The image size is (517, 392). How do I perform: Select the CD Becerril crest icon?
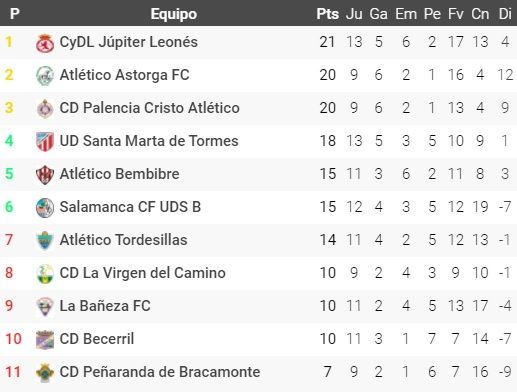pos(45,340)
